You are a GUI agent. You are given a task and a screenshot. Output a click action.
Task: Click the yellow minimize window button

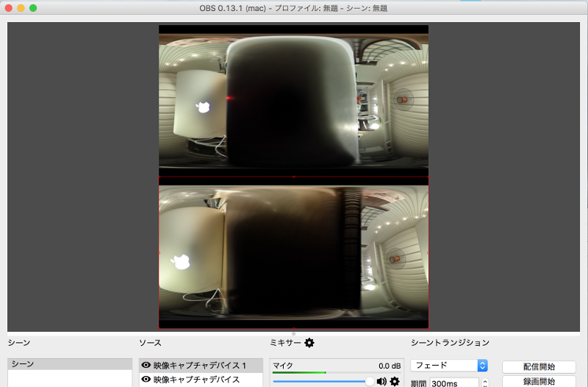[x=21, y=8]
